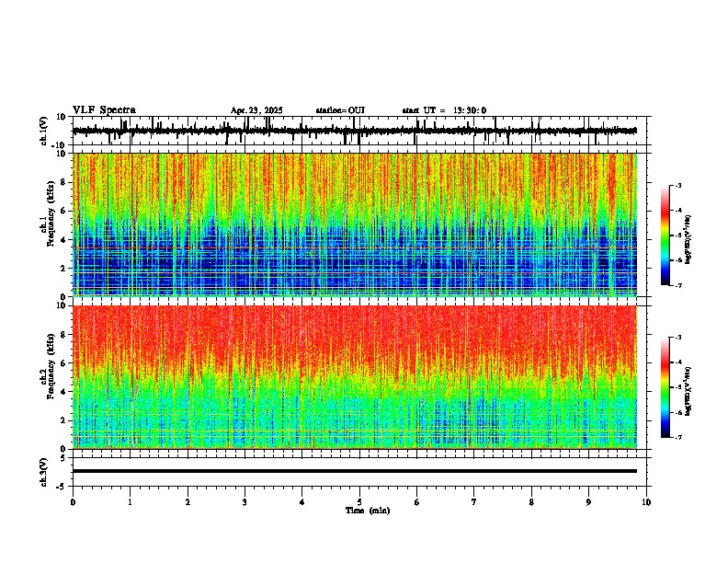Click the "start UT = 13:30: 0" label
This screenshot has height=563, width=728.
(x=444, y=110)
